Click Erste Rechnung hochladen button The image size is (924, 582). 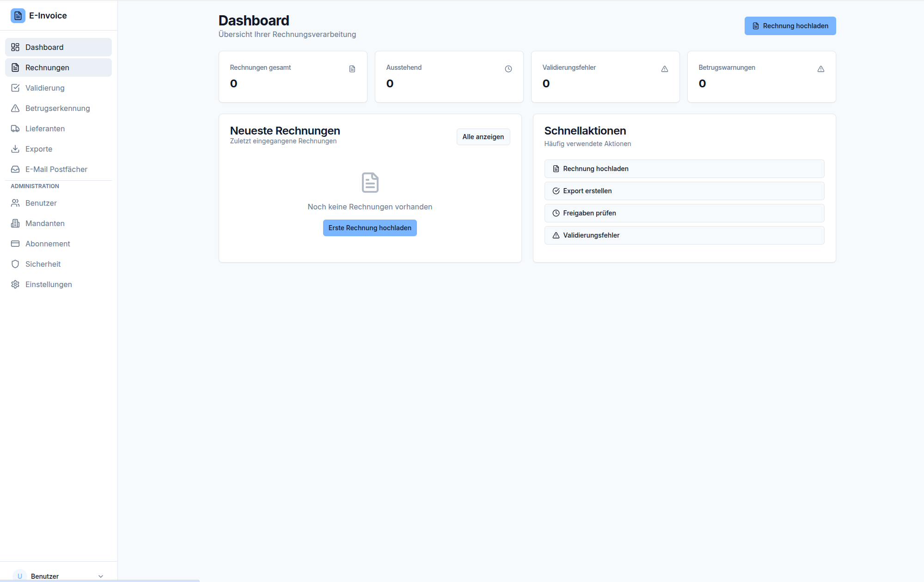[370, 228]
